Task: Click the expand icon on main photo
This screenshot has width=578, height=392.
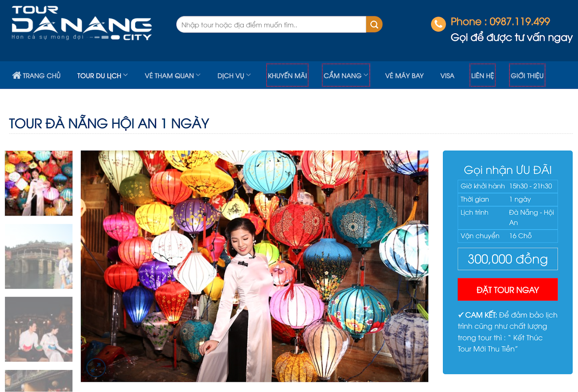Action: (x=96, y=368)
